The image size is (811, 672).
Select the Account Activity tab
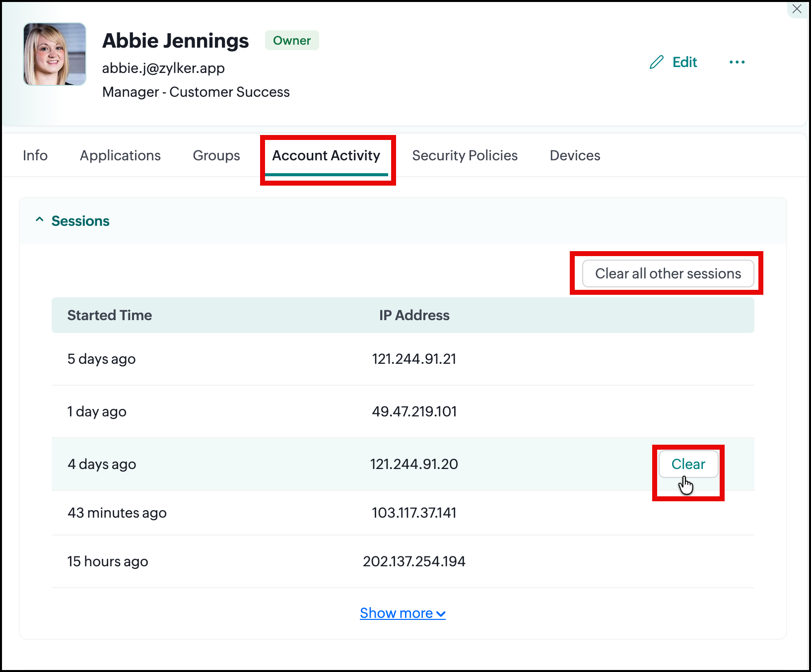pyautogui.click(x=326, y=156)
